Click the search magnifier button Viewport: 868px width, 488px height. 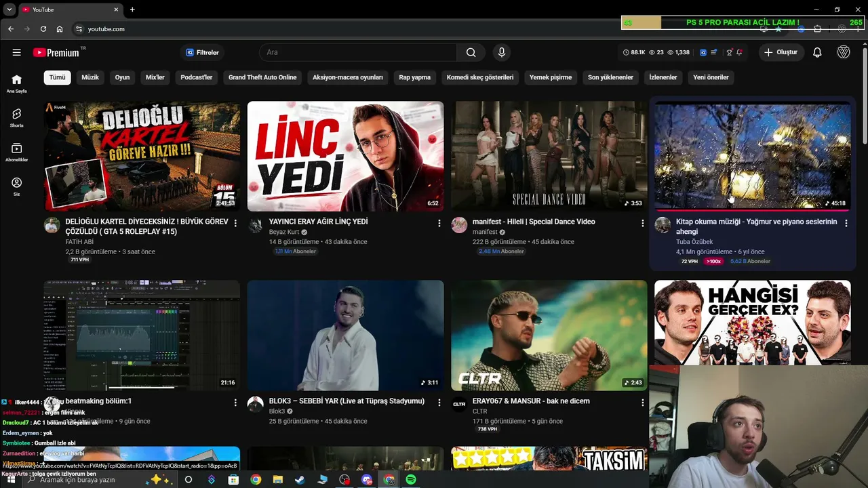471,52
